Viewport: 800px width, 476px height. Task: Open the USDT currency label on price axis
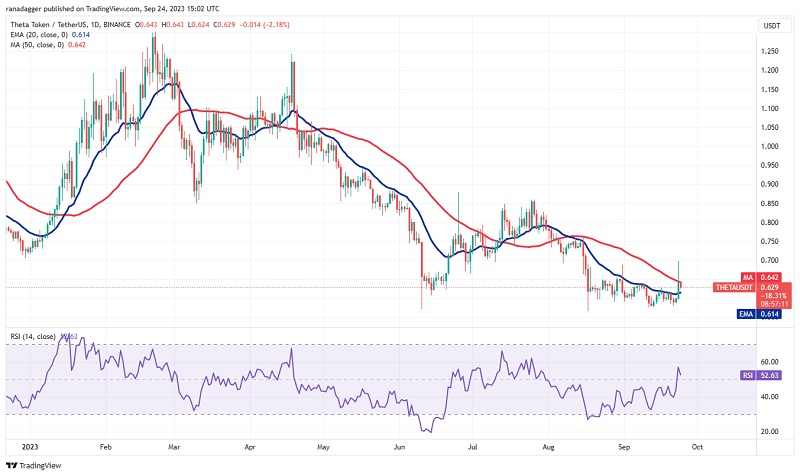point(772,26)
